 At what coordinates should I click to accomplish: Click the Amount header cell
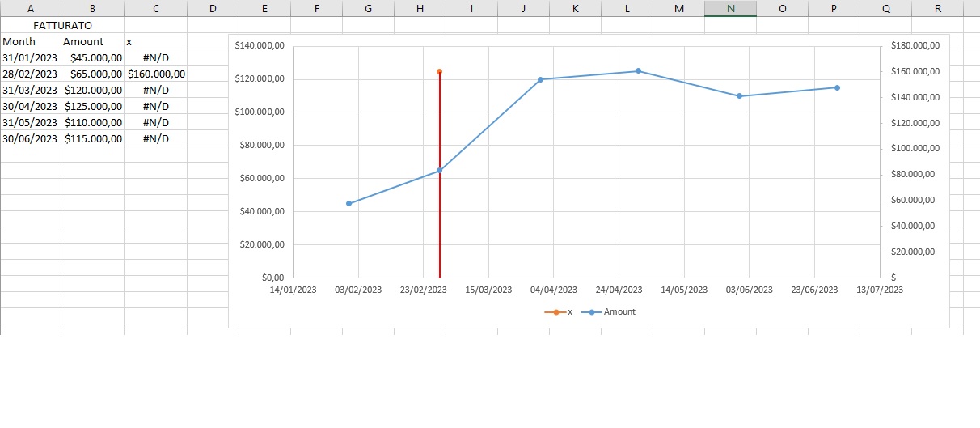point(92,41)
